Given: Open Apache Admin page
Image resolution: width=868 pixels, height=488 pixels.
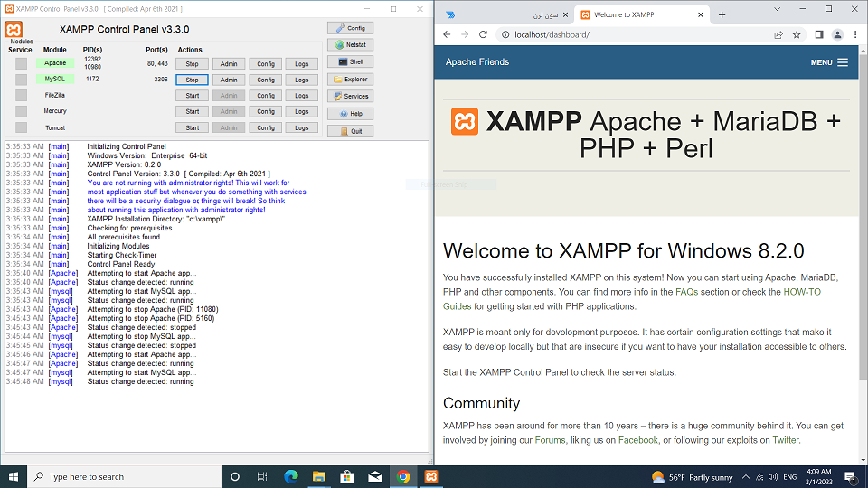Looking at the screenshot, I should pyautogui.click(x=229, y=63).
